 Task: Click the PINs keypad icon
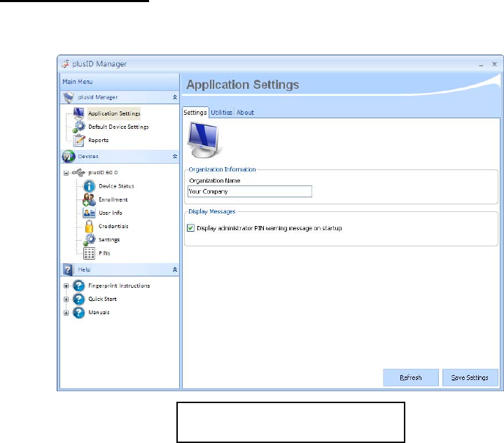coord(89,253)
